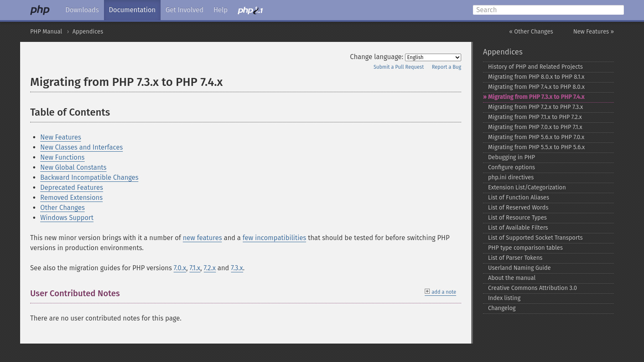
Task: Open the 7.2.x migration guide link
Action: coord(210,268)
